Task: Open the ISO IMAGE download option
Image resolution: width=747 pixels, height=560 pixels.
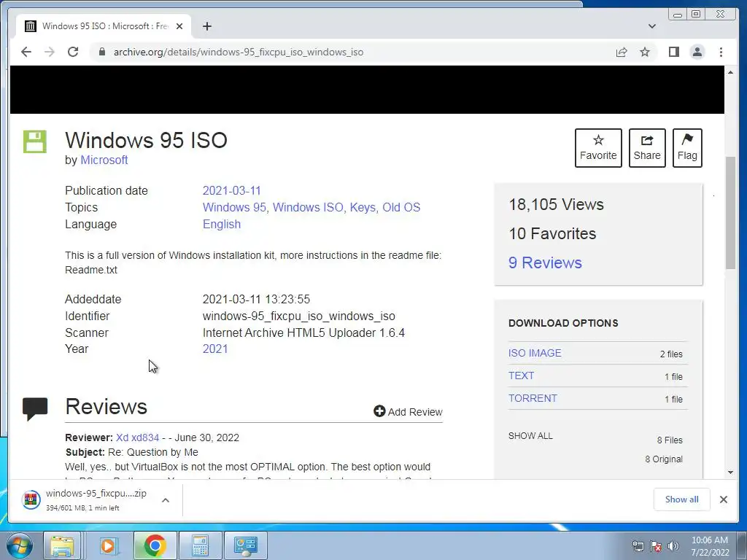Action: [535, 353]
